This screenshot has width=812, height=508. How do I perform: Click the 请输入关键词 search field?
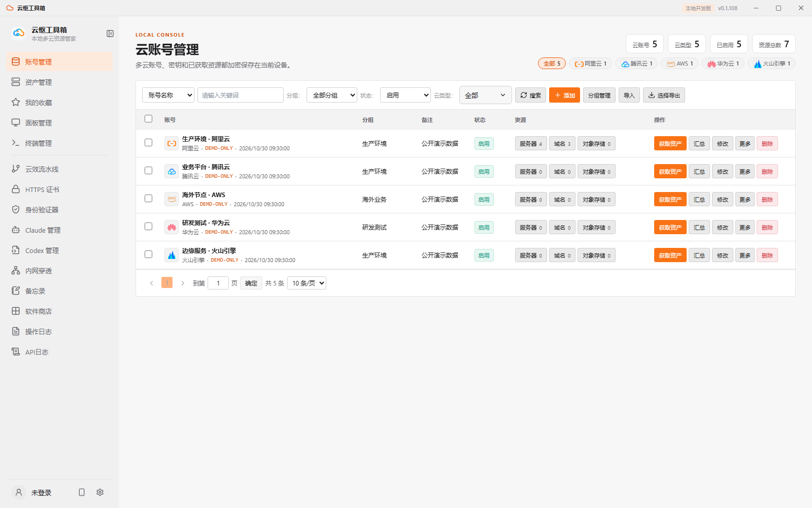[x=241, y=95]
